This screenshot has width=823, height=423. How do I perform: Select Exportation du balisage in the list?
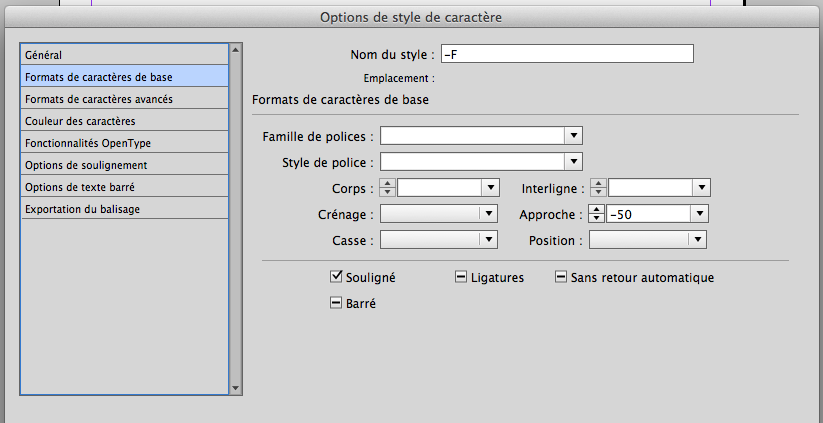pos(82,209)
